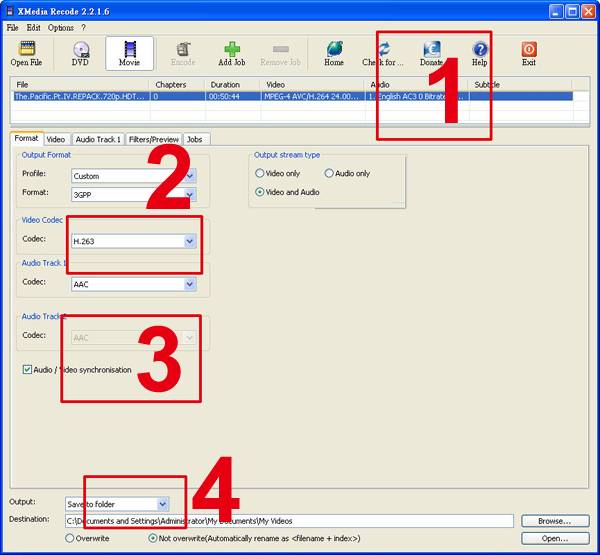Click the Duration column header
Viewport: 600px width, 555px height.
point(232,85)
